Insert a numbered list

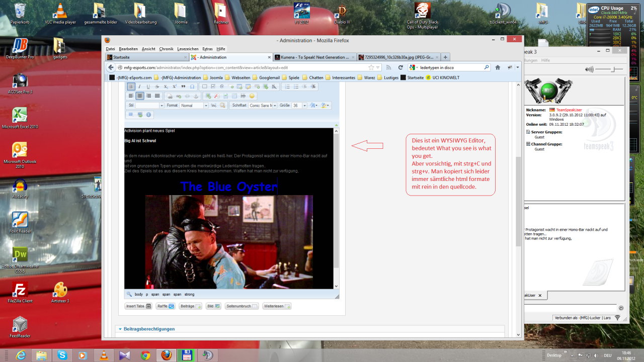(288, 86)
